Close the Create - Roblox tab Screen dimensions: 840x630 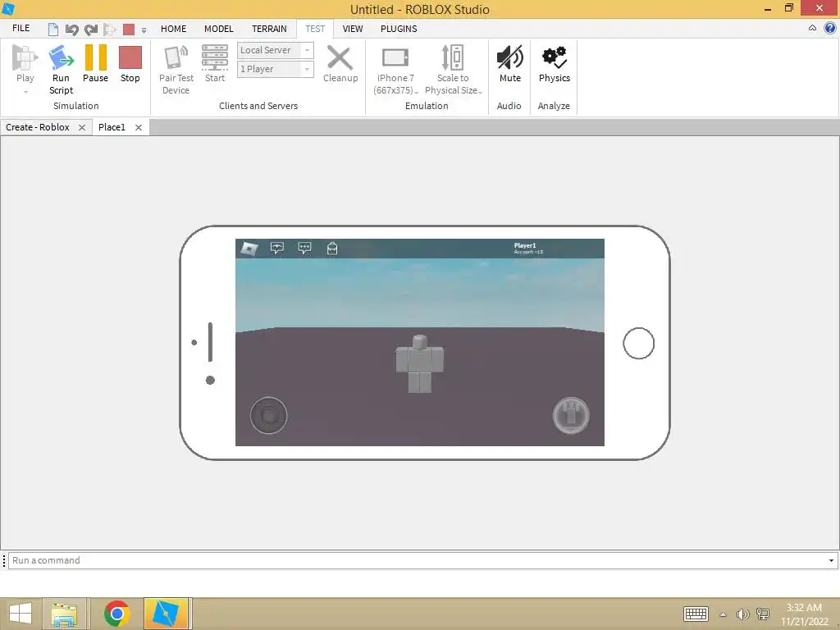click(x=82, y=127)
